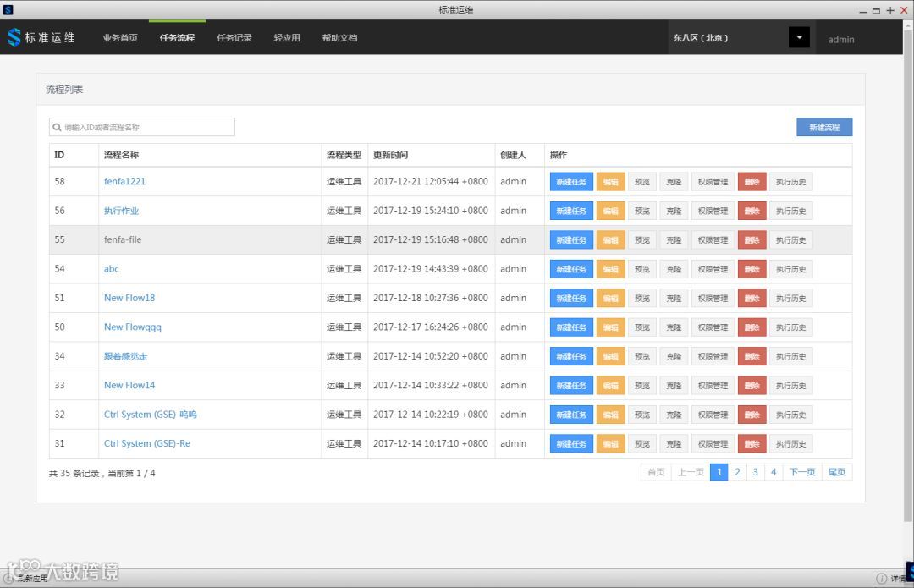
Task: Click the plus icon in title bar
Action: [x=890, y=10]
